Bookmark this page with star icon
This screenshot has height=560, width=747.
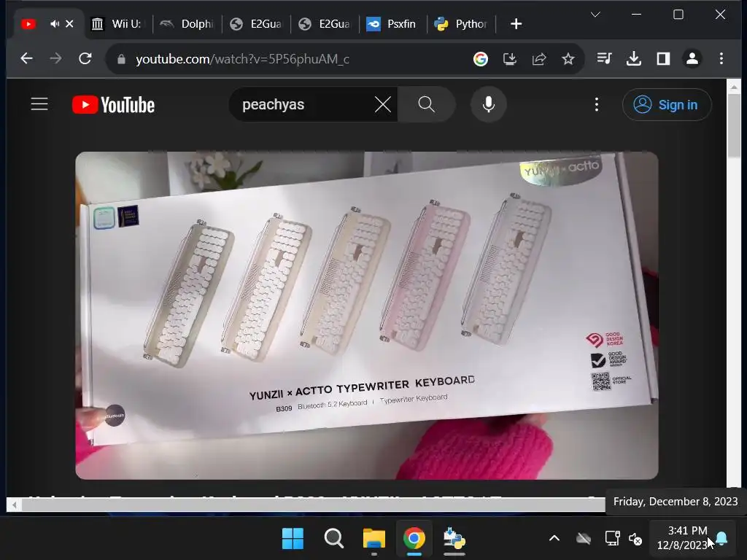pyautogui.click(x=568, y=59)
